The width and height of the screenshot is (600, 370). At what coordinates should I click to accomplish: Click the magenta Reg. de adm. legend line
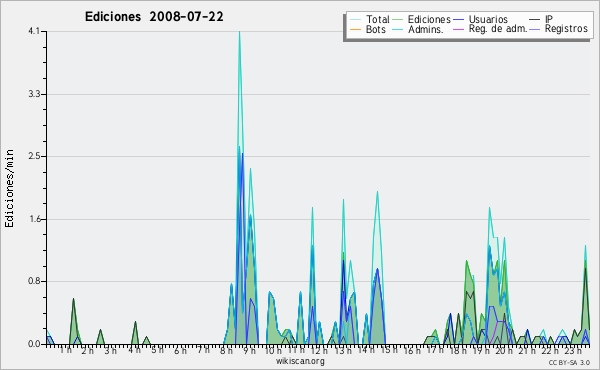click(458, 29)
